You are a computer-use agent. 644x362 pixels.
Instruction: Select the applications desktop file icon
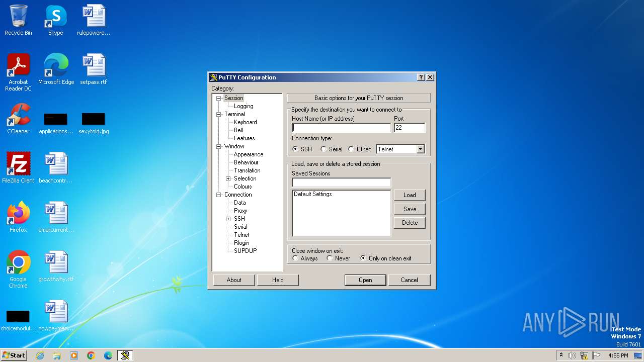pos(56,123)
